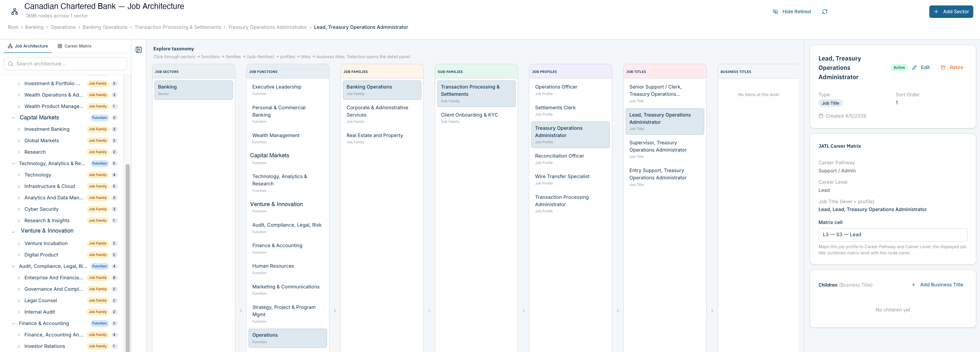The height and width of the screenshot is (352, 980).
Task: Select Operations Officer job profile
Action: [570, 90]
